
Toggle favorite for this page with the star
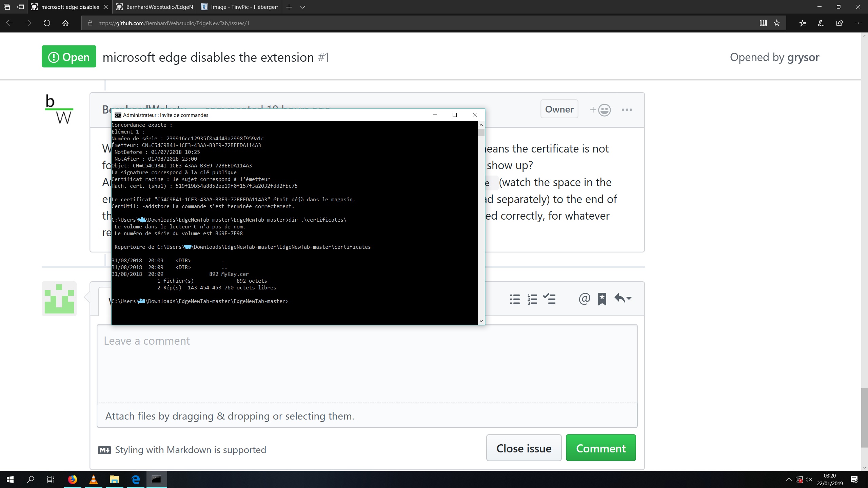point(776,23)
